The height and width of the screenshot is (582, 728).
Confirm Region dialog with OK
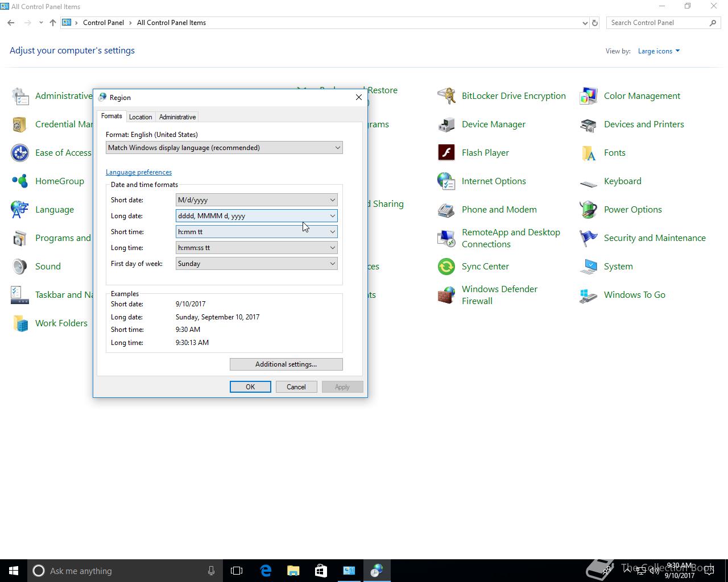click(250, 387)
